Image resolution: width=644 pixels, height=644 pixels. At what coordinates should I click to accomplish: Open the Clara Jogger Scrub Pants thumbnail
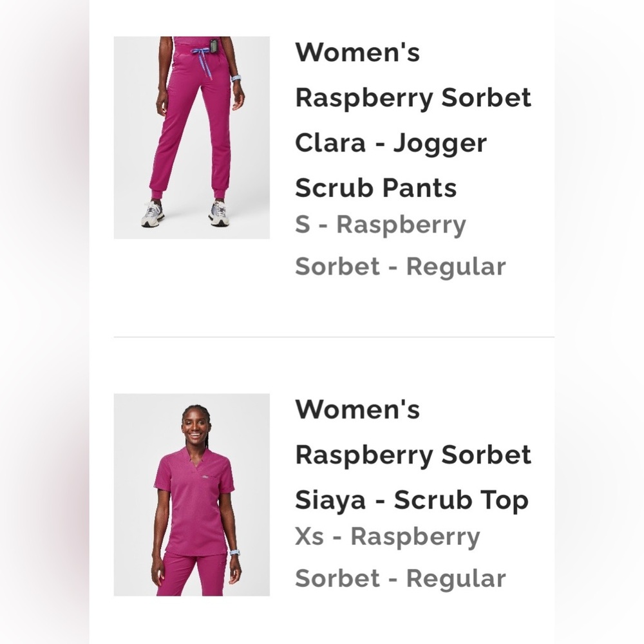point(191,135)
